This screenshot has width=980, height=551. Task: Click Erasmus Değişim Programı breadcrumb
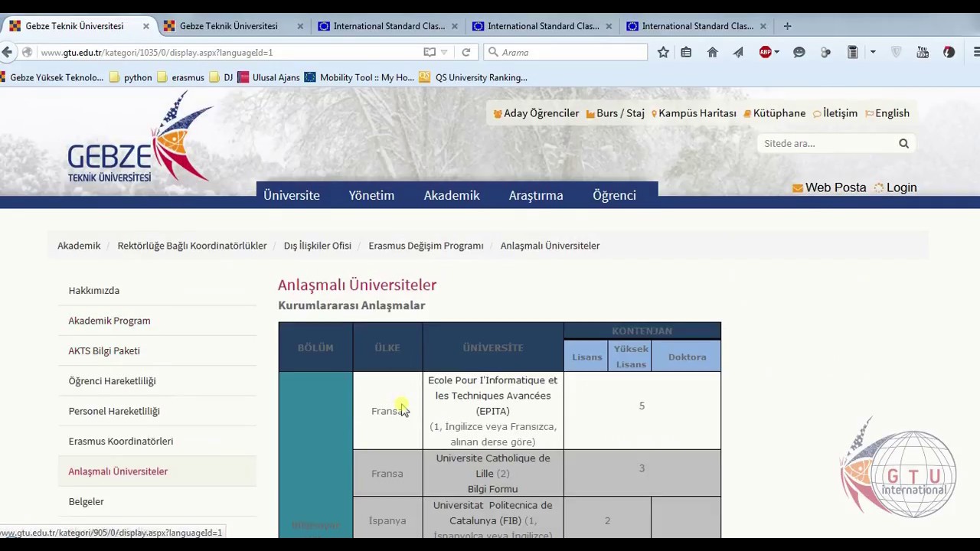point(426,246)
